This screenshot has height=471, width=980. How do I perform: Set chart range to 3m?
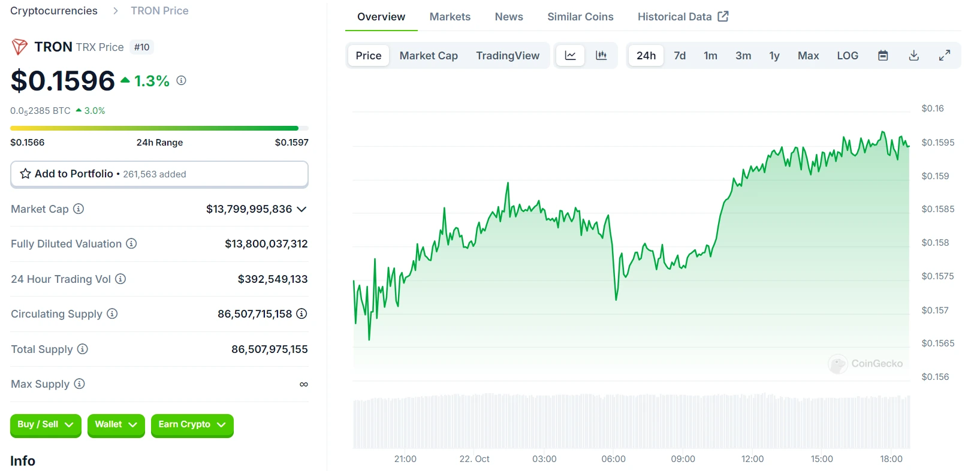click(x=743, y=56)
